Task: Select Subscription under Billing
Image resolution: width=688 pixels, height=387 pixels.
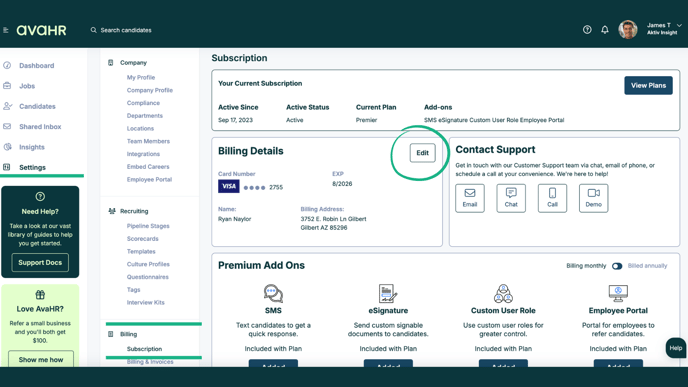Action: coord(144,349)
